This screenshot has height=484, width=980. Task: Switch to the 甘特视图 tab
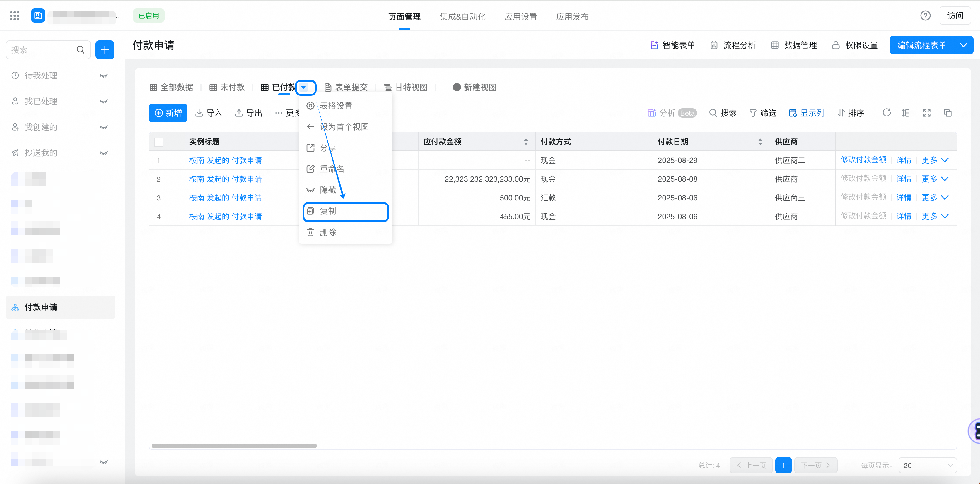[x=406, y=87]
